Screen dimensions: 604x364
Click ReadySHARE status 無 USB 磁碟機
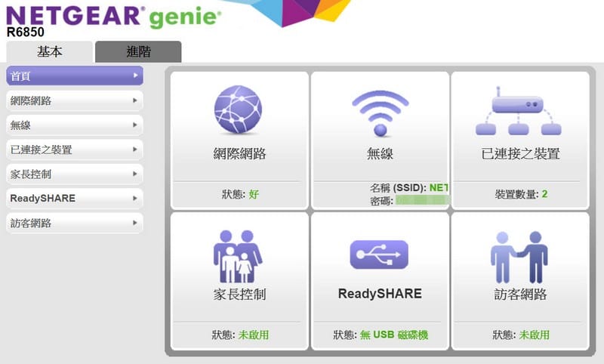[x=394, y=335]
